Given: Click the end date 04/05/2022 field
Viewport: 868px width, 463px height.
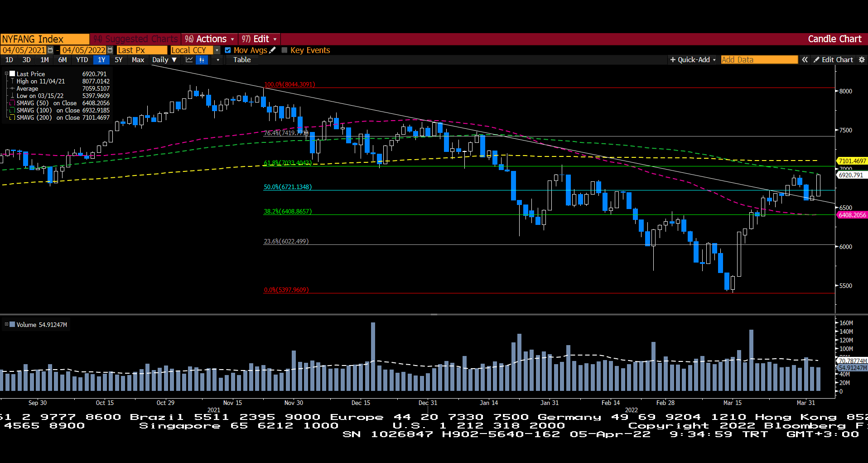Looking at the screenshot, I should click(84, 50).
